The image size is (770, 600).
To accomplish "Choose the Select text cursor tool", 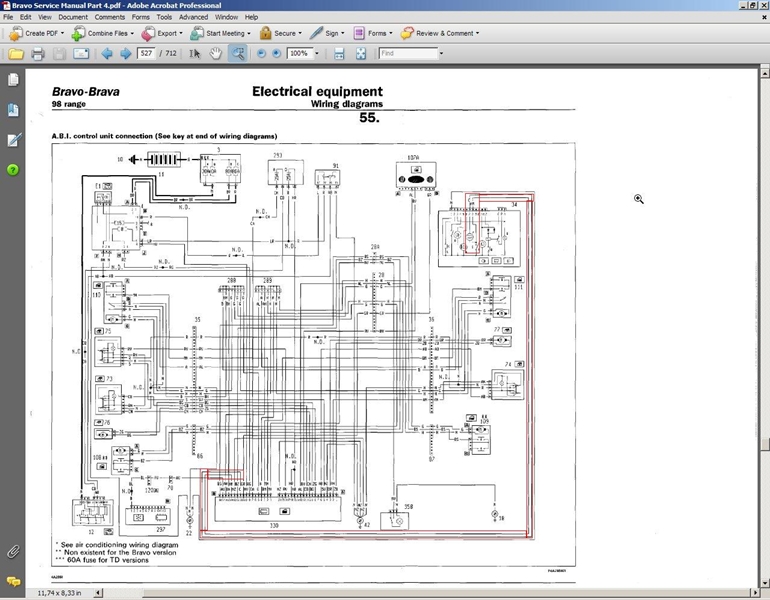I will click(x=195, y=53).
